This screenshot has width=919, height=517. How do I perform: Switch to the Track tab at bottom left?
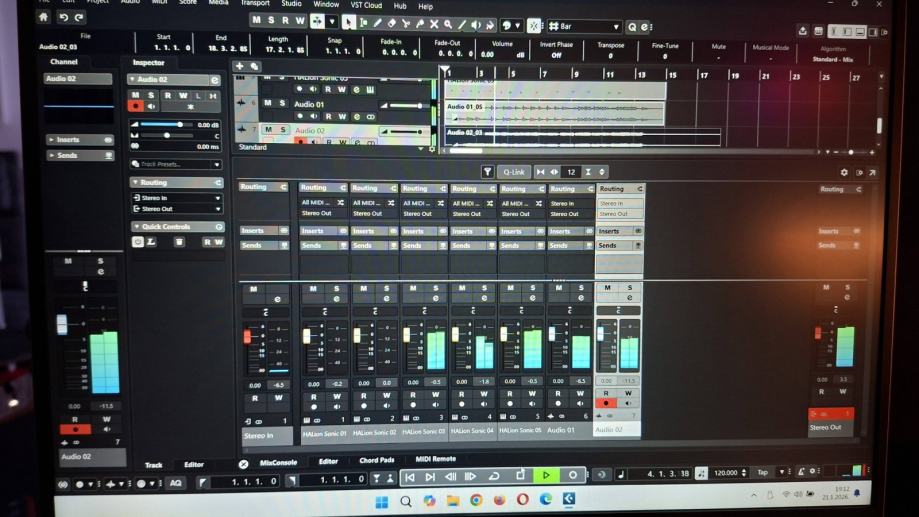154,465
